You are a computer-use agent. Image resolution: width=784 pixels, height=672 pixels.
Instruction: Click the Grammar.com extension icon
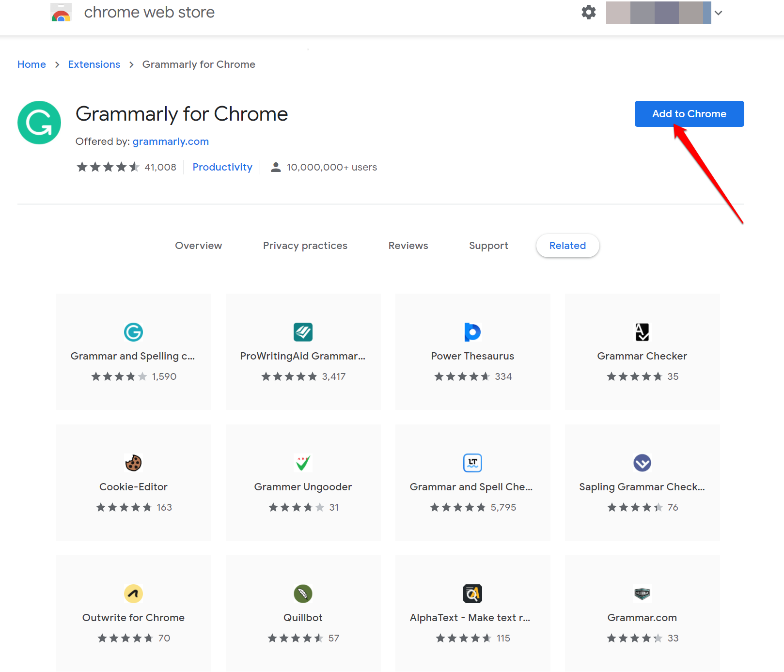642,594
